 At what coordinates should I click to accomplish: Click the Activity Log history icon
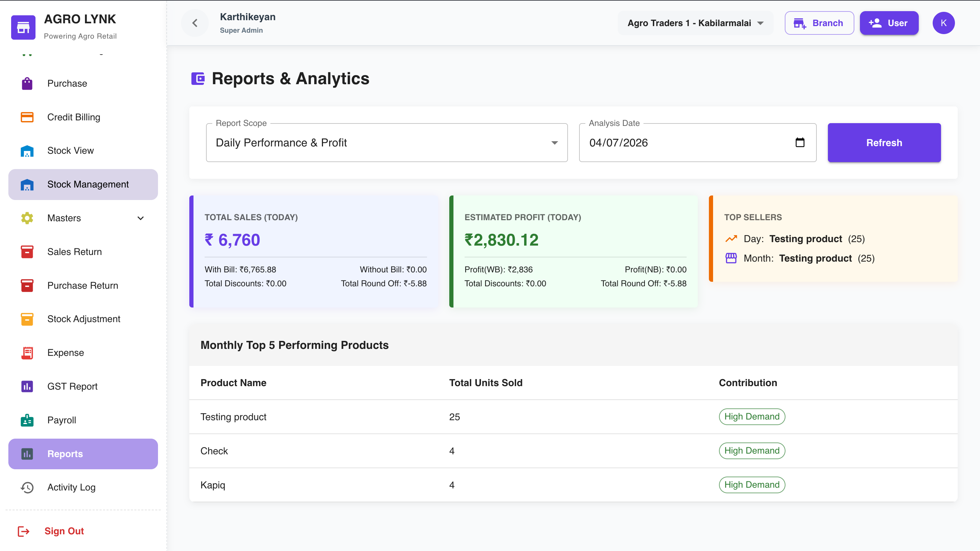27,487
